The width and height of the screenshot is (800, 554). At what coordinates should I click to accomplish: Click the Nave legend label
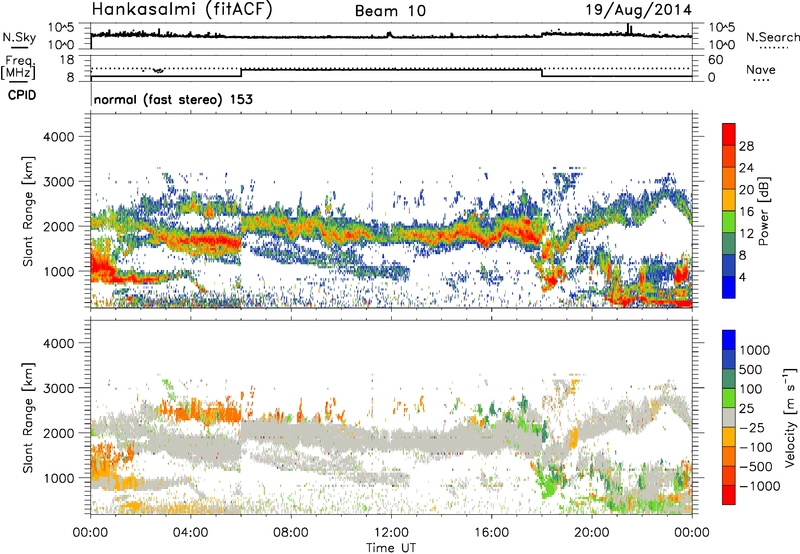tap(761, 69)
